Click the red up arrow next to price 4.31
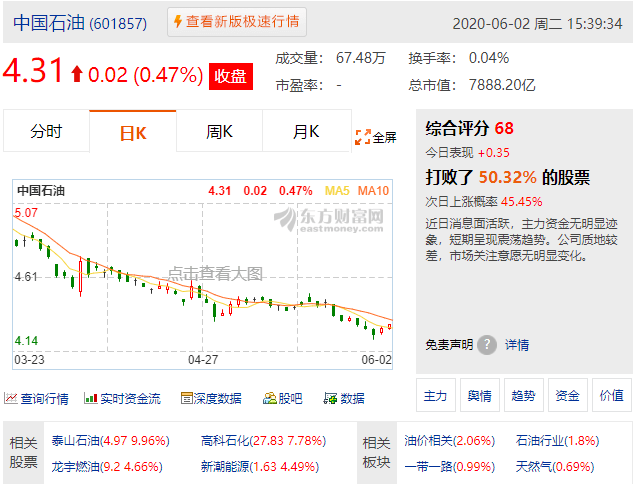Image resolution: width=633 pixels, height=484 pixels. 77,74
